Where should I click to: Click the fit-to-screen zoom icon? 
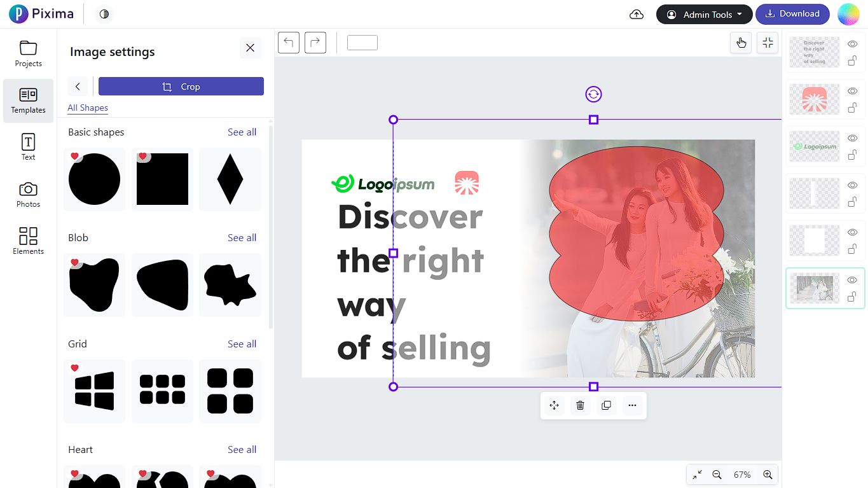698,475
